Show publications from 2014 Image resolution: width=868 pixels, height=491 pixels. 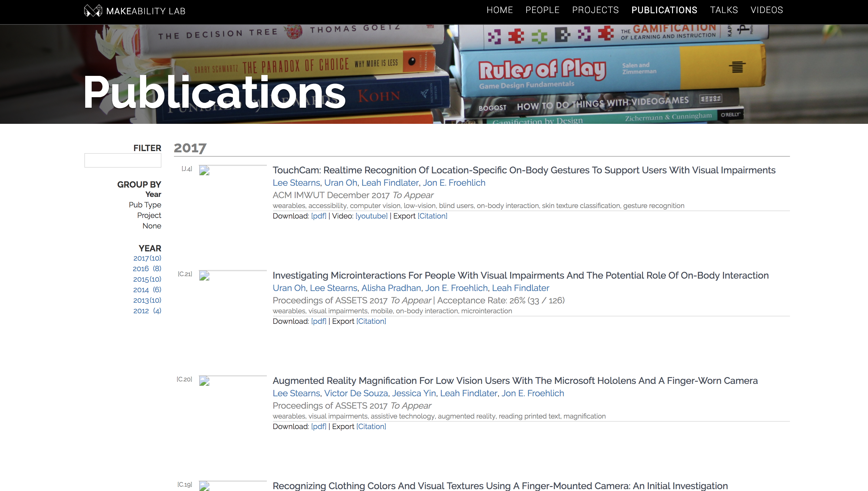click(x=142, y=289)
